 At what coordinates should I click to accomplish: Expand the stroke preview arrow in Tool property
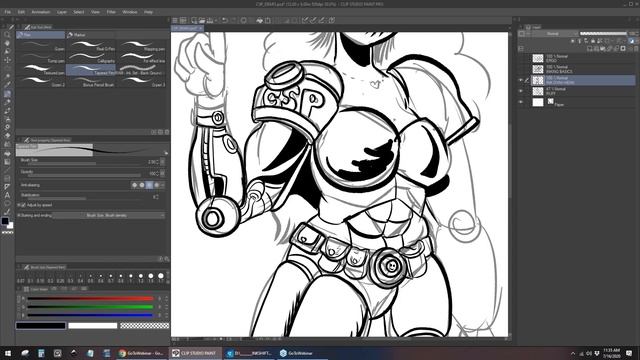coord(166,153)
